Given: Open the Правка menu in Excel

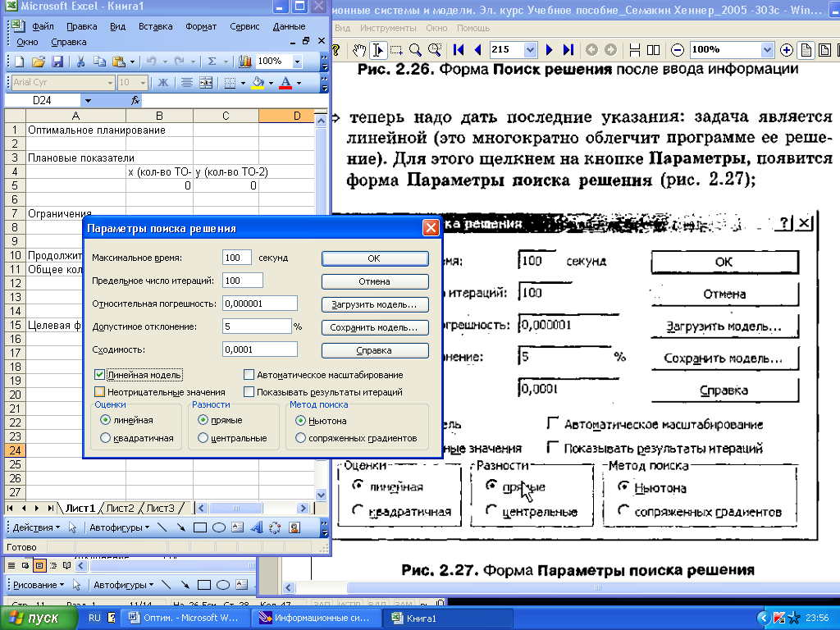Looking at the screenshot, I should (81, 26).
